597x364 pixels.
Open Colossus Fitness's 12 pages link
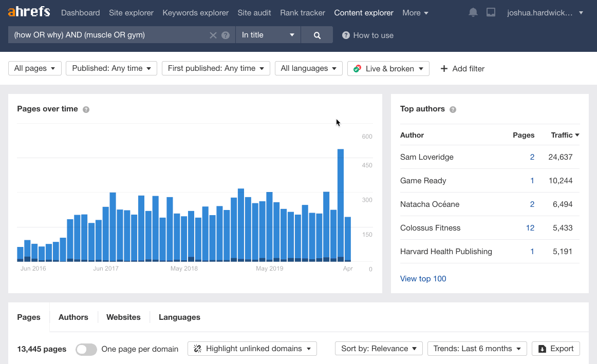pos(530,227)
